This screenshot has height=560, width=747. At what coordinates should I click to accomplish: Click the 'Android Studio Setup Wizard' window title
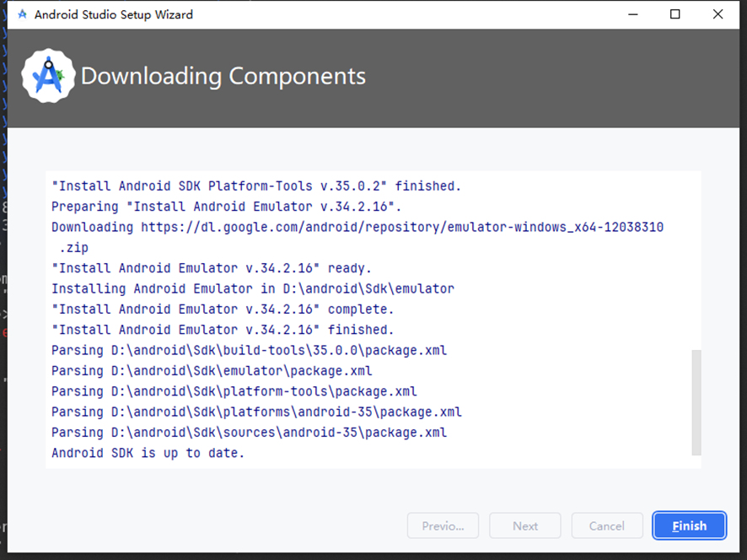[114, 15]
